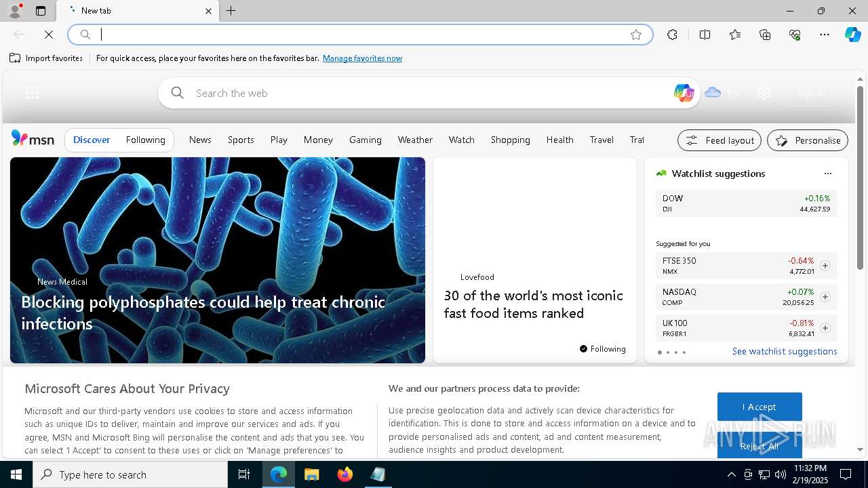The image size is (868, 488).
Task: Open Watchlist suggestions more options
Action: click(x=827, y=174)
